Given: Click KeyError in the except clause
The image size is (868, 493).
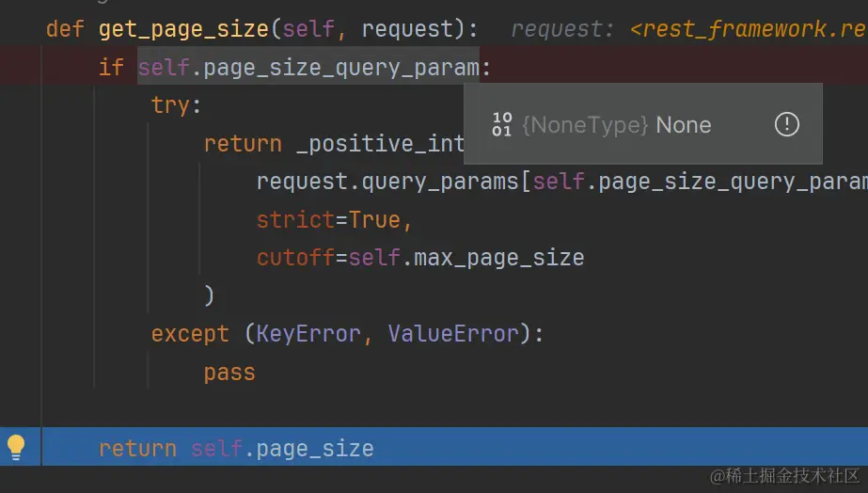Looking at the screenshot, I should tap(308, 334).
